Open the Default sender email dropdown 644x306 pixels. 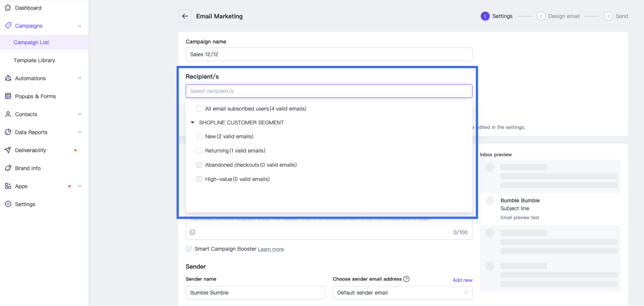[x=402, y=293]
